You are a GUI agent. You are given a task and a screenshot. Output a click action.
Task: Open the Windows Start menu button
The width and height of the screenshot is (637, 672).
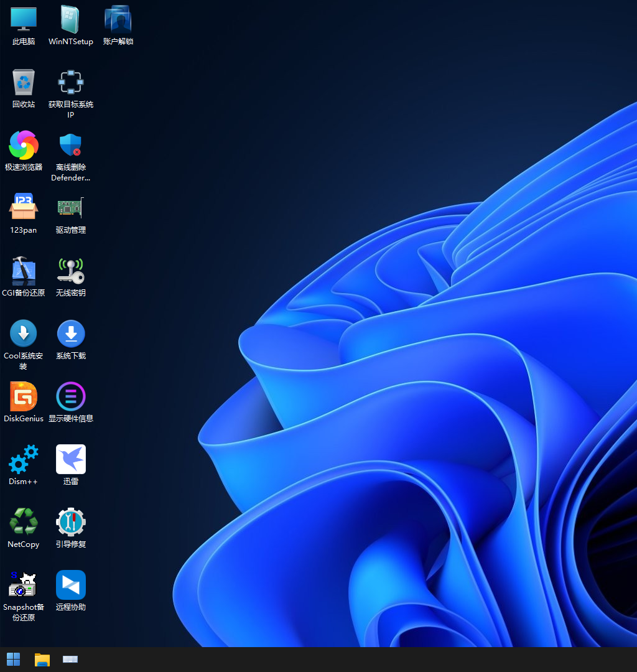(13, 660)
